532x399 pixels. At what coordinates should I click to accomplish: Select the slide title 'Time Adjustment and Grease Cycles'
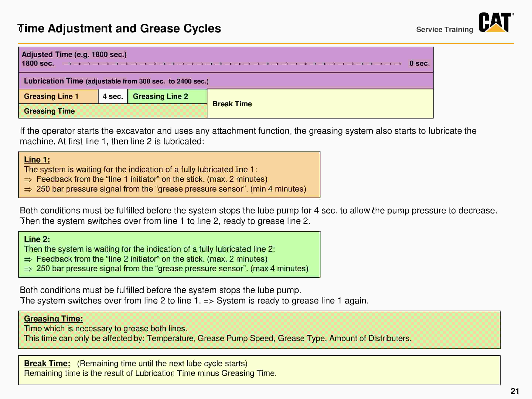(x=119, y=28)
